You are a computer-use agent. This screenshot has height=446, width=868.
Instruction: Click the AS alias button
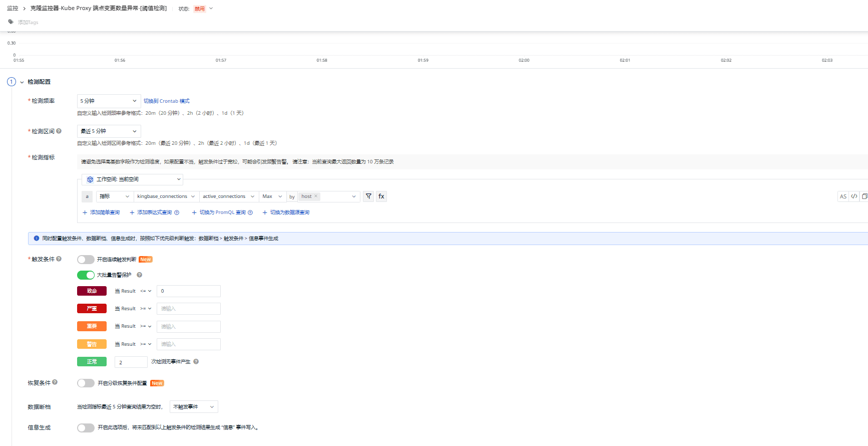[843, 196]
